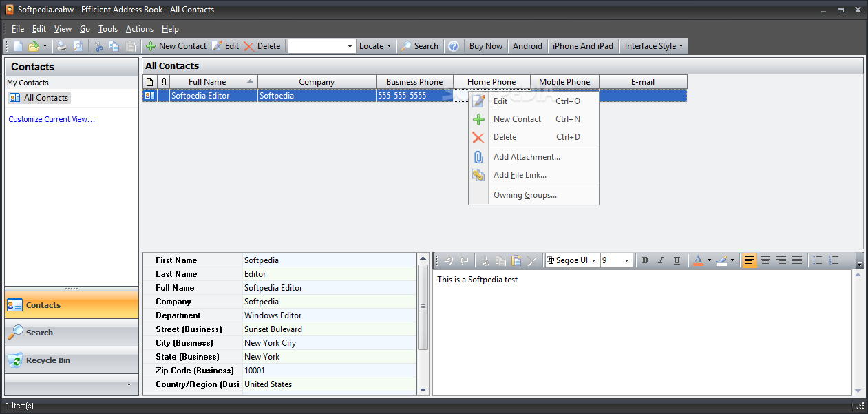Click the E-mail column header
The height and width of the screenshot is (414, 868).
coord(643,82)
